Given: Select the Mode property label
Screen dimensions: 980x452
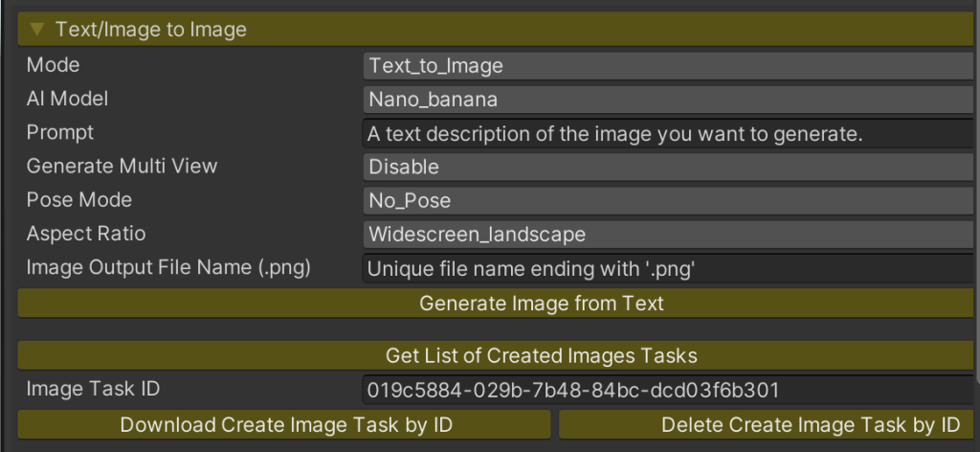Looking at the screenshot, I should click(x=54, y=65).
